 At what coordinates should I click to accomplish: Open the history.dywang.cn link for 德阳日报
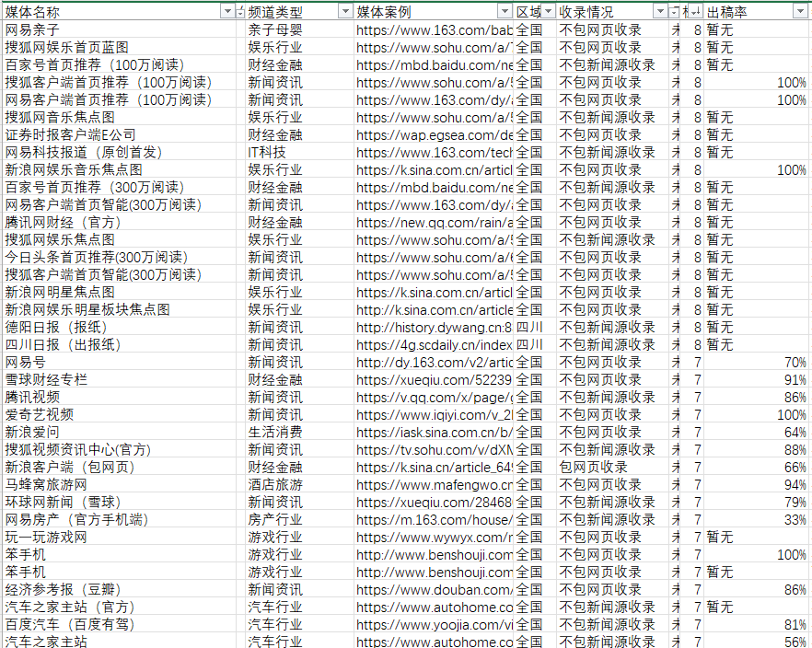434,328
